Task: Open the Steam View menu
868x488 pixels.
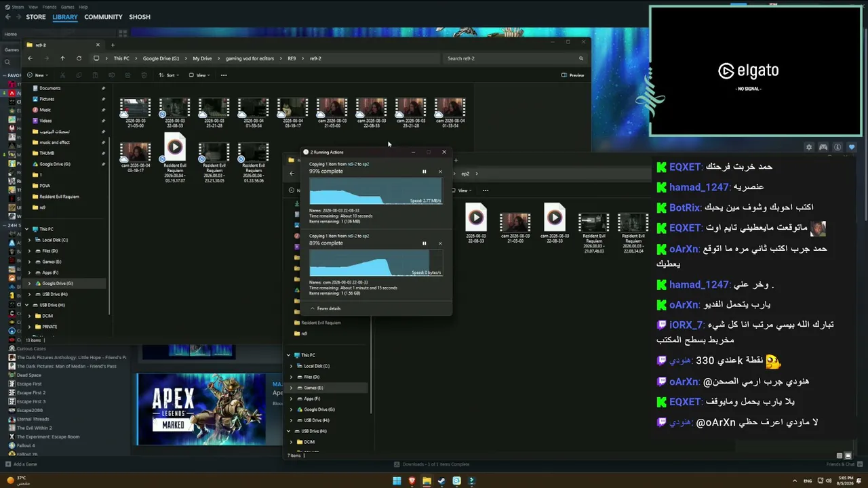Action: (x=33, y=7)
